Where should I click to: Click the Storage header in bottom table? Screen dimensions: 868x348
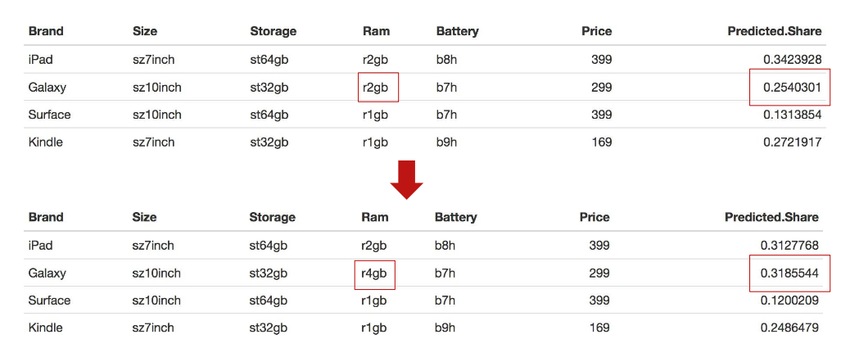click(272, 217)
